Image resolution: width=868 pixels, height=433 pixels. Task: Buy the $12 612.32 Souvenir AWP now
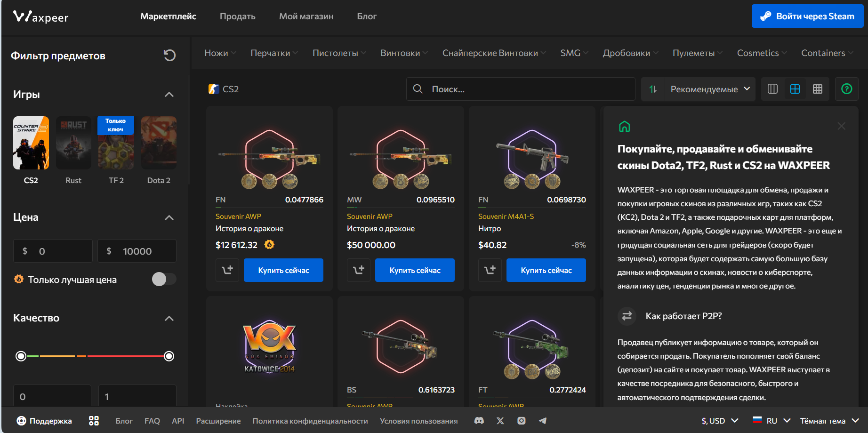283,270
